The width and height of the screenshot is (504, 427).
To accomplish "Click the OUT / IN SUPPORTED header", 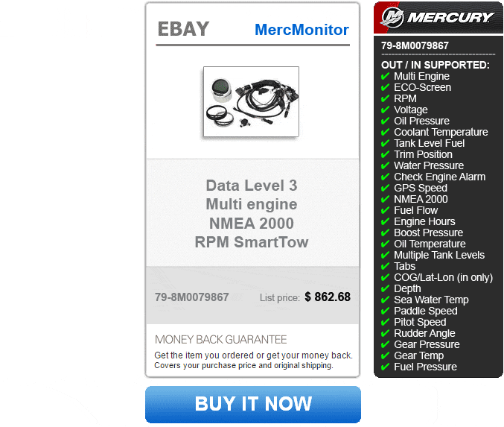I will click(x=436, y=65).
